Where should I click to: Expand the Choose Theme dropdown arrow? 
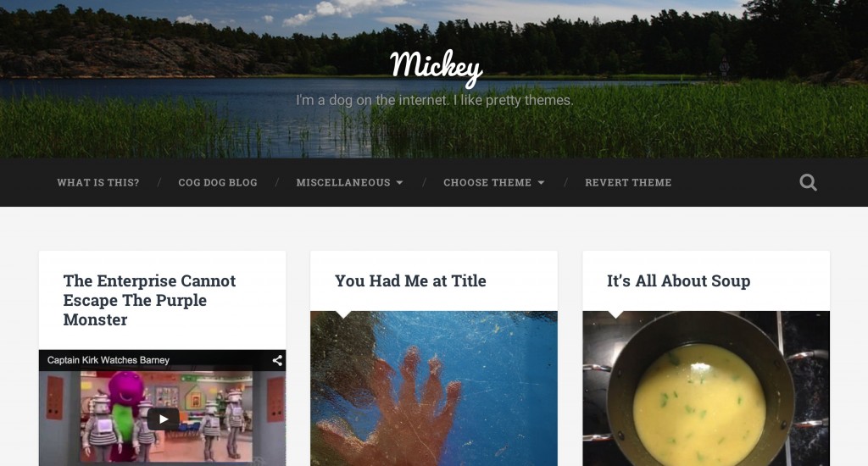click(541, 183)
